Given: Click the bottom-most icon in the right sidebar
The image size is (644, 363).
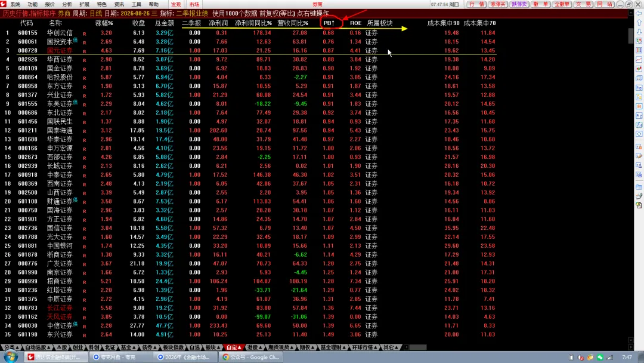Looking at the screenshot, I should coord(639,205).
